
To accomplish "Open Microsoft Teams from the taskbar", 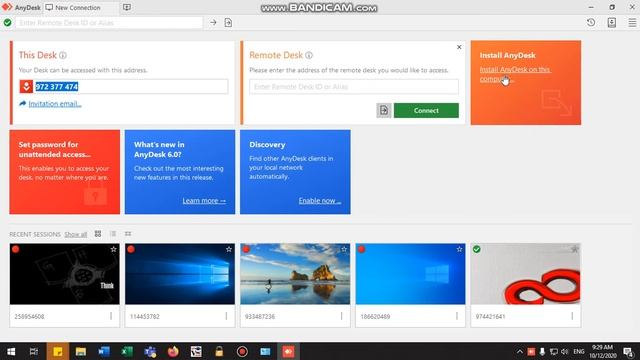I will 150,351.
